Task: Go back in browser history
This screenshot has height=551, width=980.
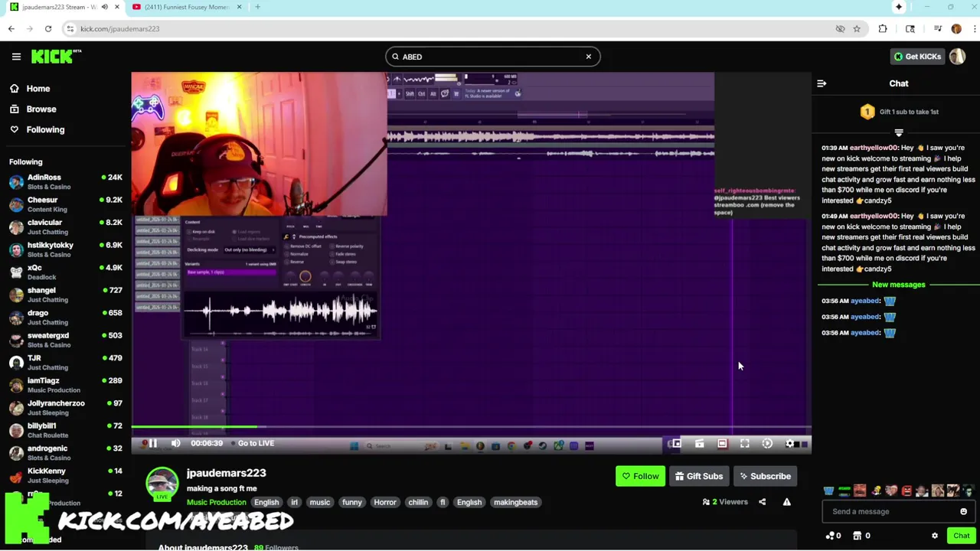Action: click(11, 29)
